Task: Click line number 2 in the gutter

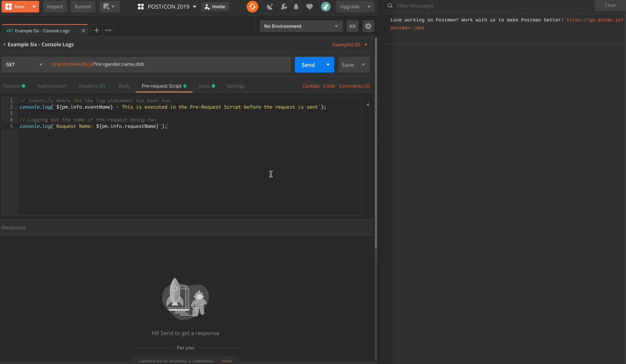Action: point(11,107)
